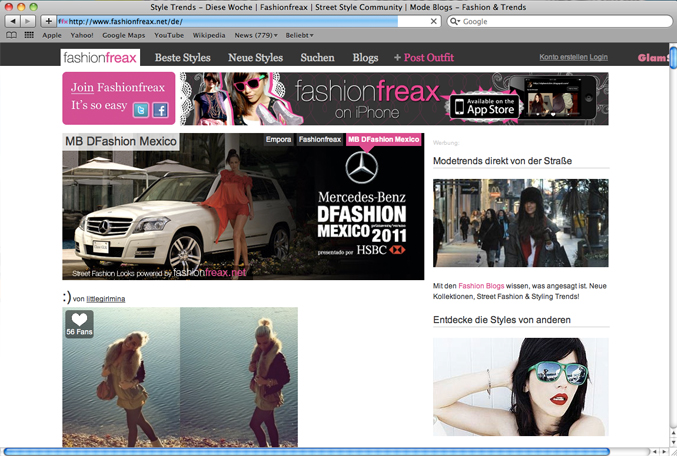Click the Twitter icon in Join box
Screen dimensions: 677x456
click(x=141, y=110)
